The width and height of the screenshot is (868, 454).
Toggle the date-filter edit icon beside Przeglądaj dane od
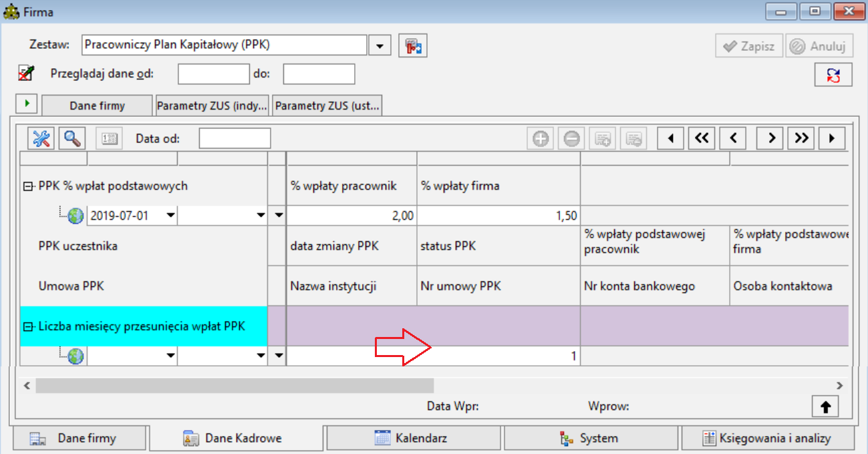(x=26, y=72)
